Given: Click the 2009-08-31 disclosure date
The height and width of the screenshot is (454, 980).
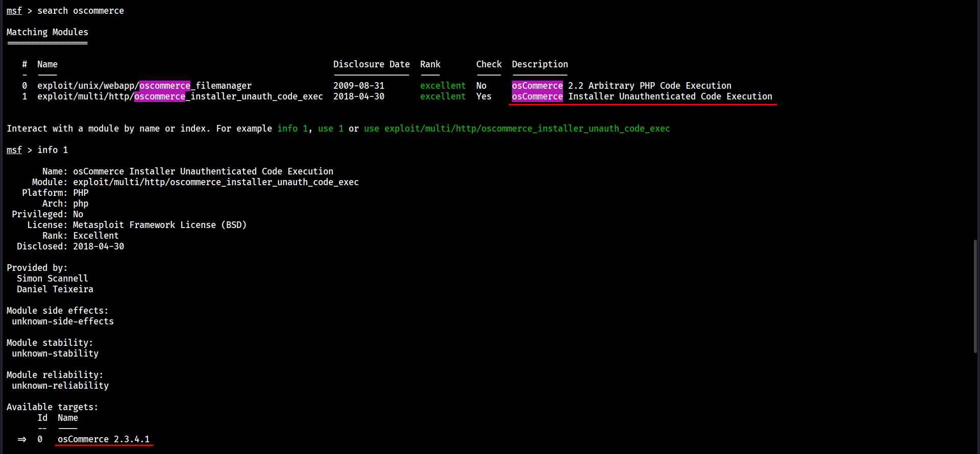Looking at the screenshot, I should [x=358, y=86].
